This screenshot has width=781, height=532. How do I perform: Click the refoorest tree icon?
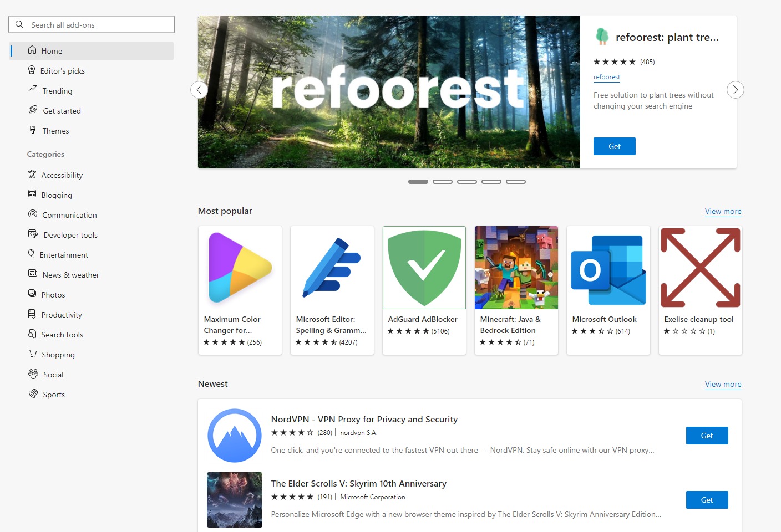pyautogui.click(x=602, y=37)
